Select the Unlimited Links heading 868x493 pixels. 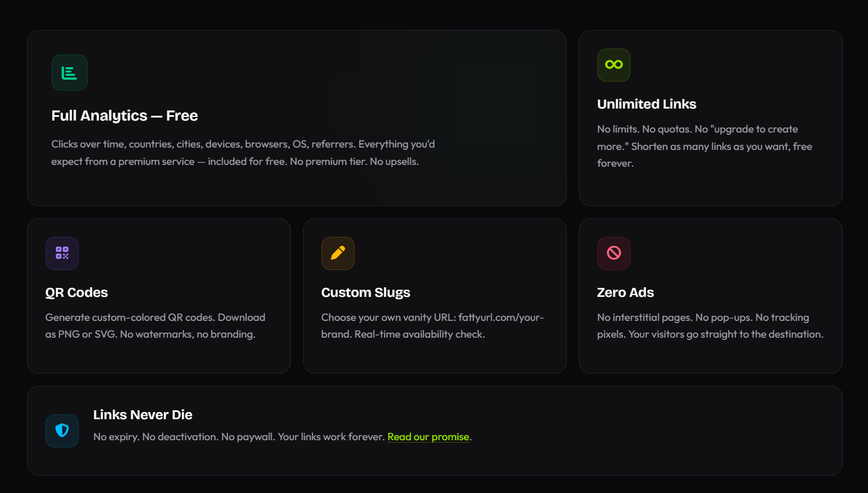(x=646, y=104)
